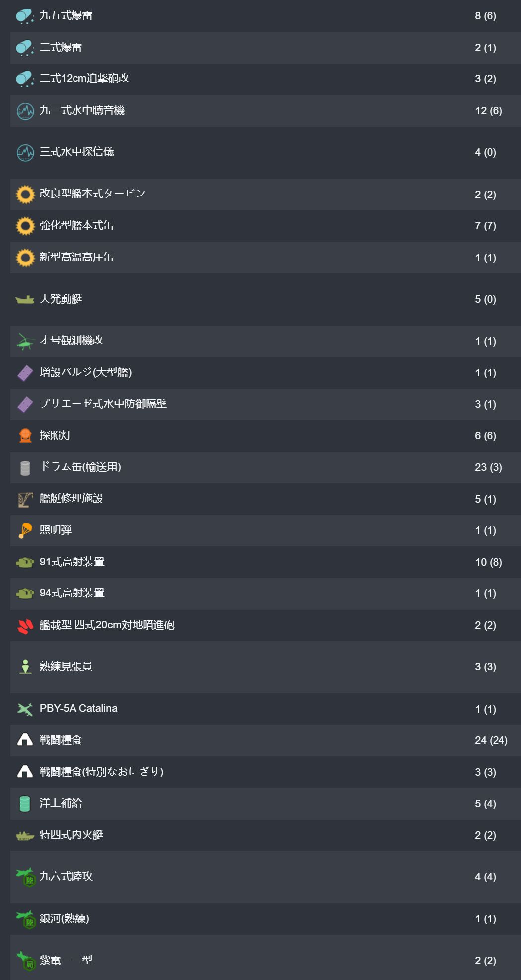
Task: Click the sonar icon beside 九三式水中聴音機
Action: (25, 111)
